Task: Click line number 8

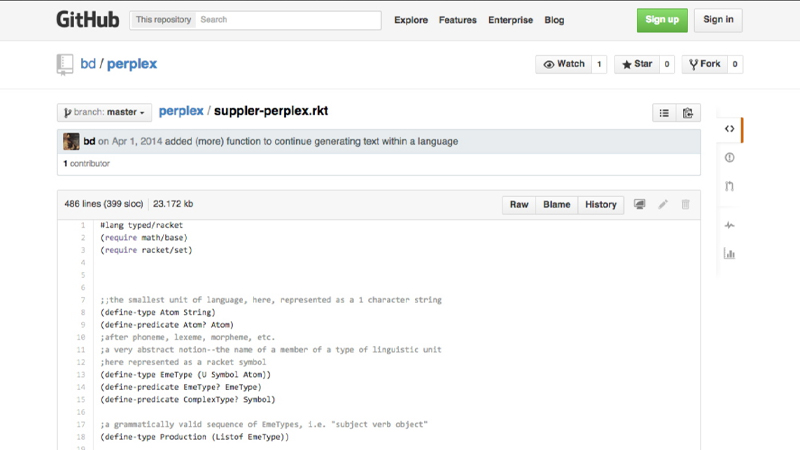Action: click(83, 312)
